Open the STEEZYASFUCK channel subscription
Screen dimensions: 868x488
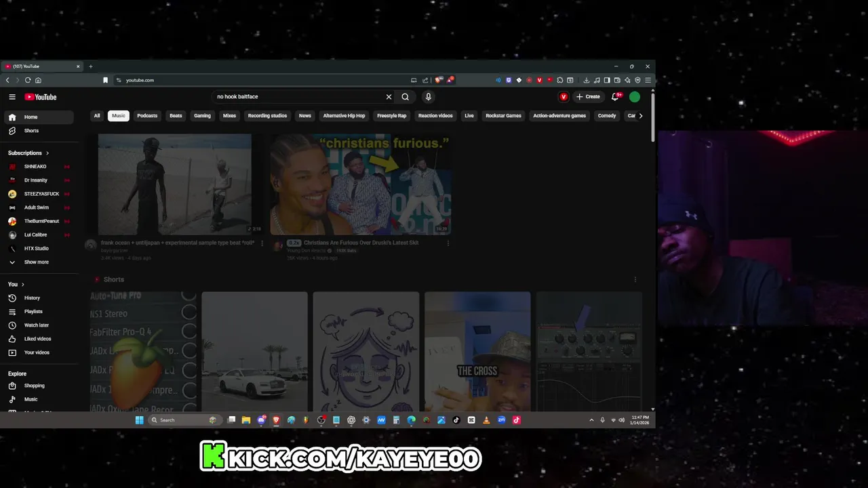37,194
